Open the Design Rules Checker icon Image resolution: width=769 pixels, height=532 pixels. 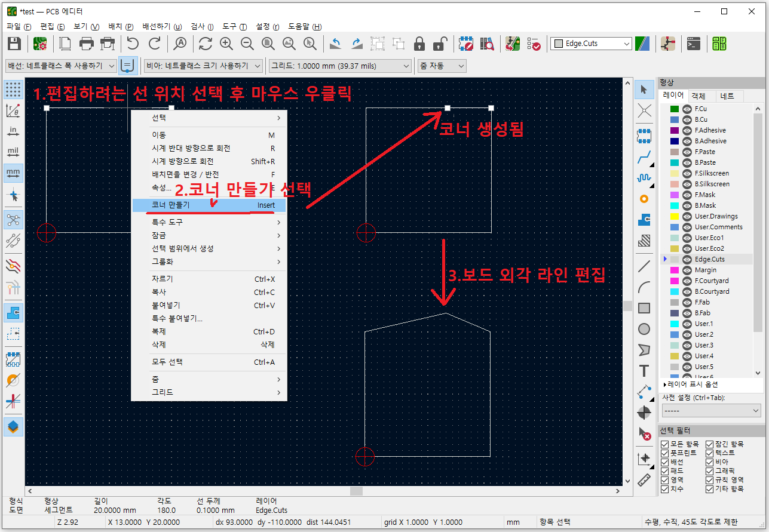pos(534,44)
